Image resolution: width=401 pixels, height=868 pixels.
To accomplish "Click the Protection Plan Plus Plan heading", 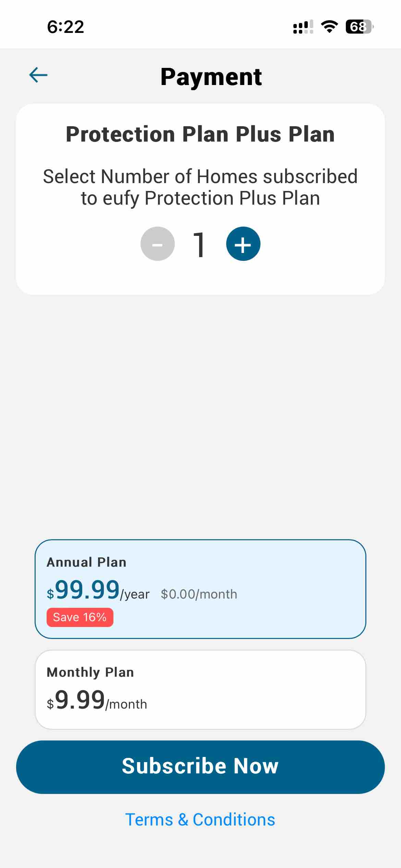I will point(200,134).
